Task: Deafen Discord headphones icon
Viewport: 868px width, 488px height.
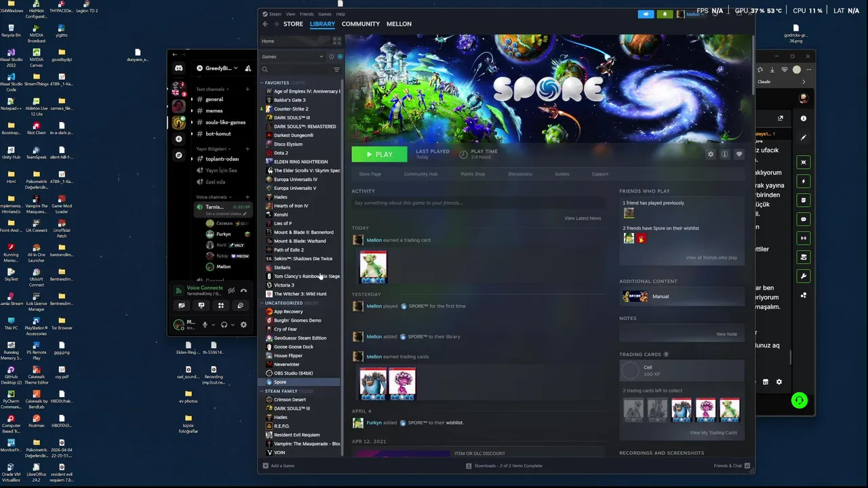Action: (224, 325)
